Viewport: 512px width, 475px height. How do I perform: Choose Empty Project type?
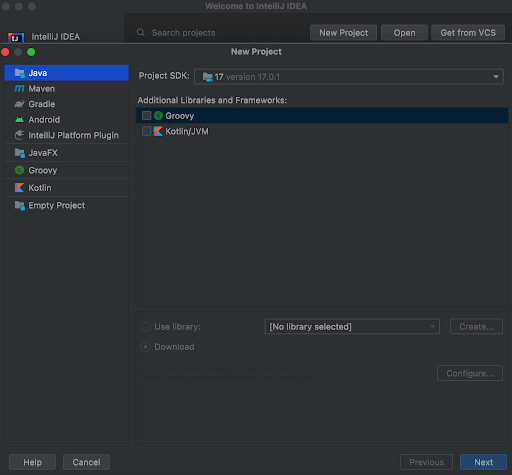pos(66,205)
